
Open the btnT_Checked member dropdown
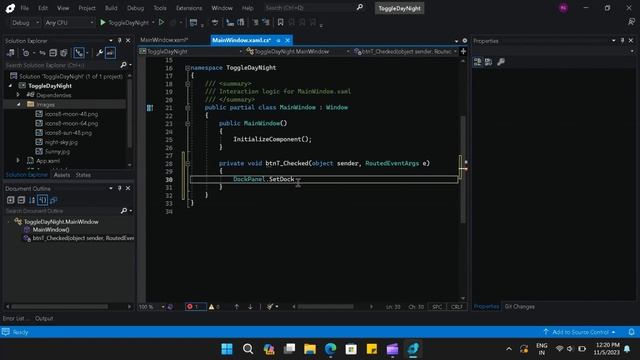(405, 51)
